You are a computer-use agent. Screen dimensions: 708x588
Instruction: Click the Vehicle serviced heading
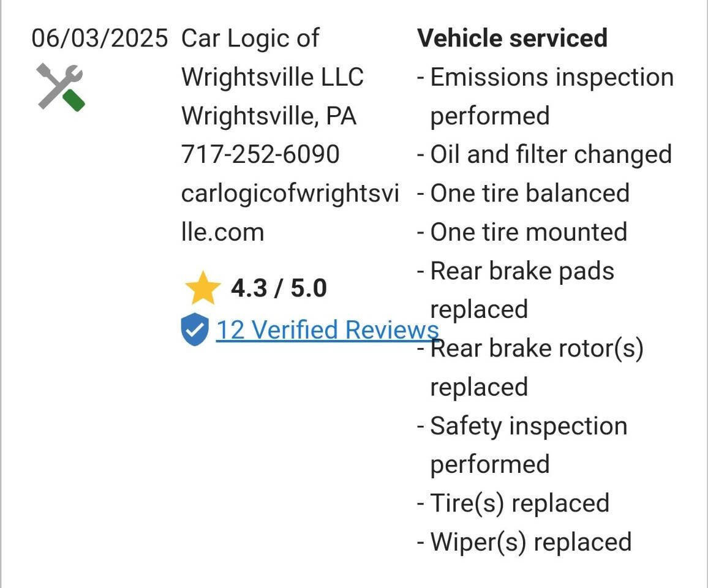pyautogui.click(x=512, y=37)
